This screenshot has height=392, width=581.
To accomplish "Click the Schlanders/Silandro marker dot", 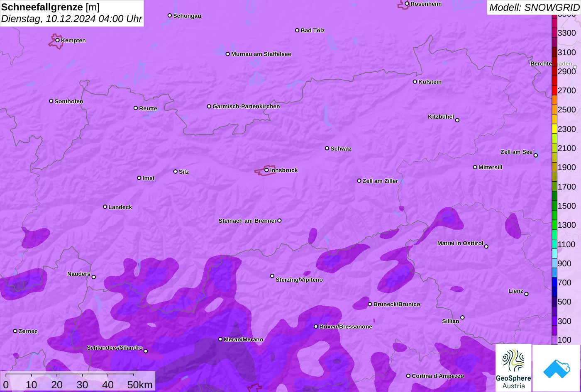I will (145, 351).
